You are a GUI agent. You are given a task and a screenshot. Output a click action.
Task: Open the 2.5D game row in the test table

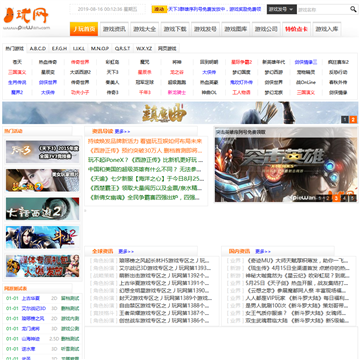pos(42,339)
